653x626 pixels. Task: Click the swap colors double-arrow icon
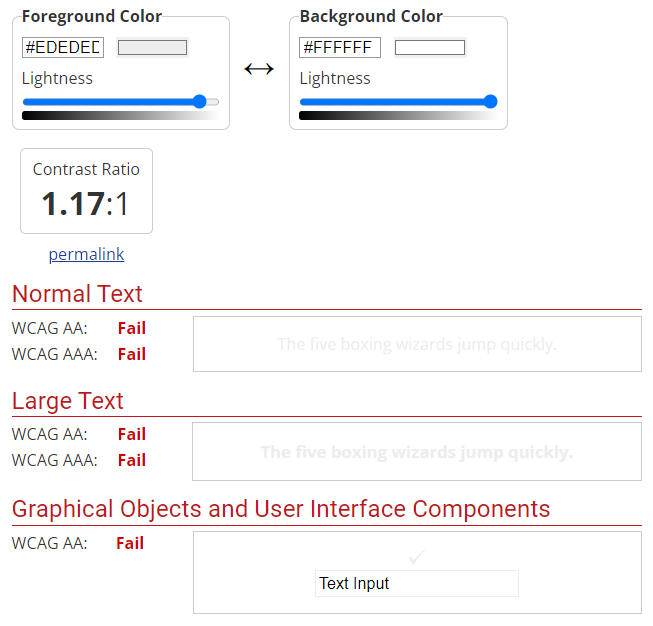coord(259,69)
